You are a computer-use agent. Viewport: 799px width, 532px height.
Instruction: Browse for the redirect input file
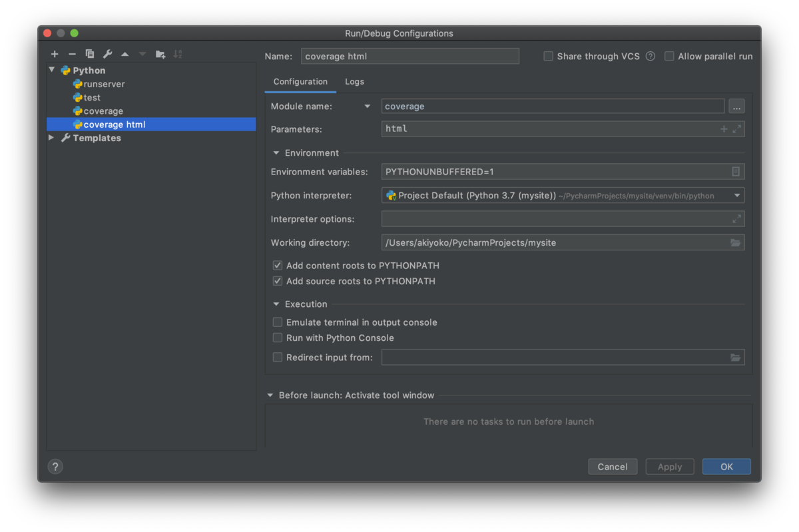[x=736, y=358]
